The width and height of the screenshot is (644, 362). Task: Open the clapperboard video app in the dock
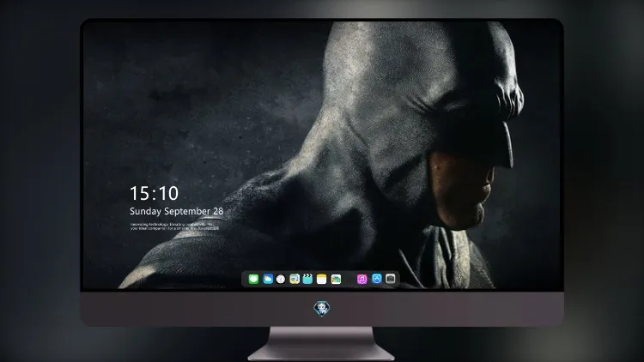pos(307,279)
